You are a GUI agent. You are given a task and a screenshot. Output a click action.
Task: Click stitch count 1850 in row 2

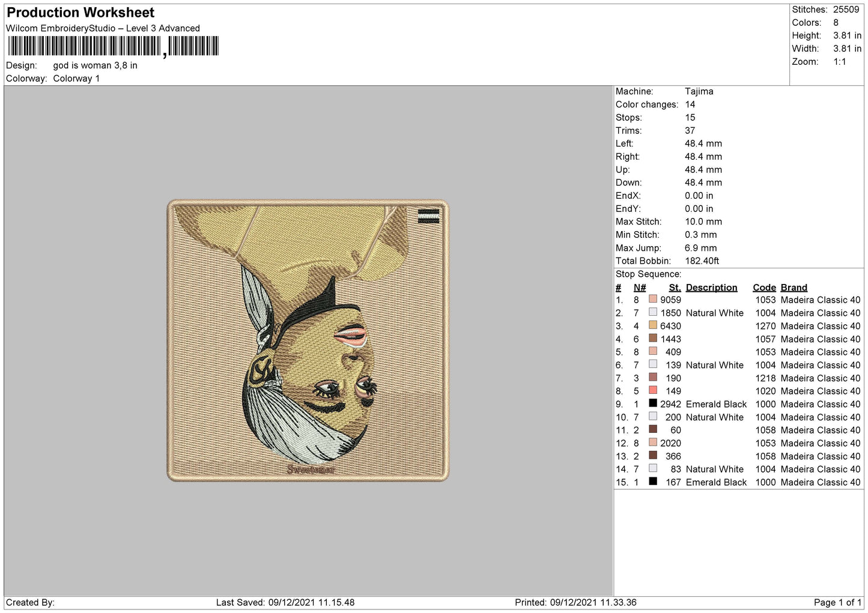[x=670, y=313]
